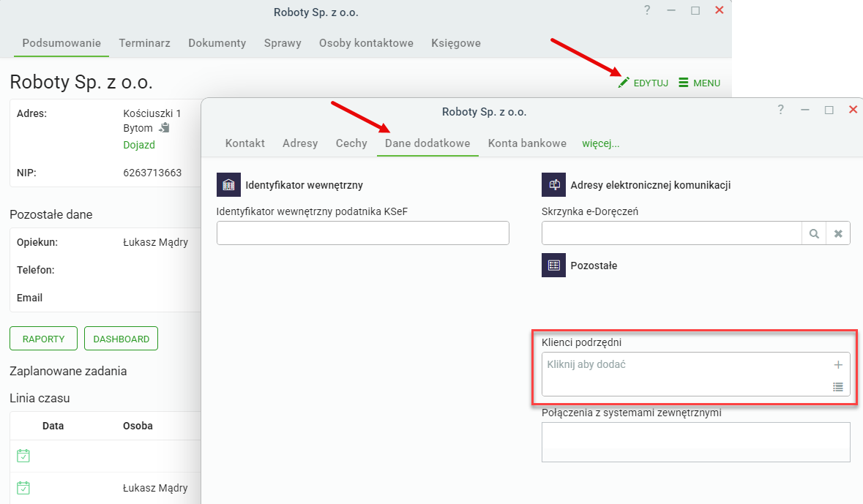Click Opiekun value Łukasz Mądry
This screenshot has width=863, height=504.
[x=155, y=242]
